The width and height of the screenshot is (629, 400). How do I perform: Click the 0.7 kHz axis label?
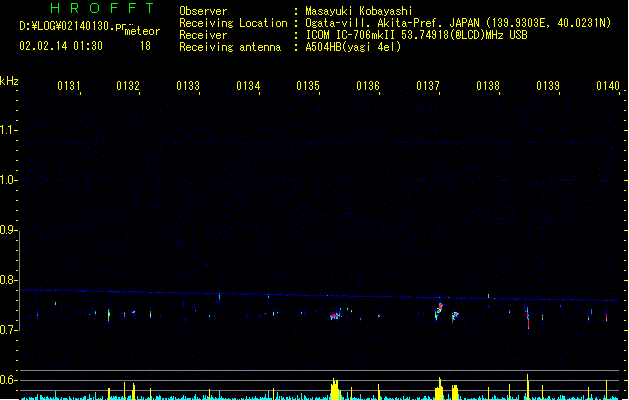click(x=8, y=330)
